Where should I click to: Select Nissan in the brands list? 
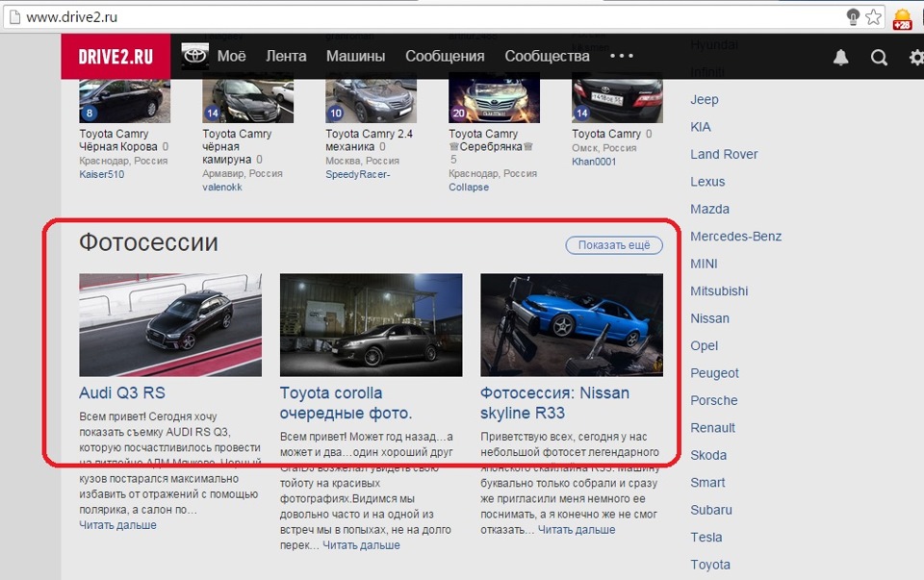(x=709, y=318)
